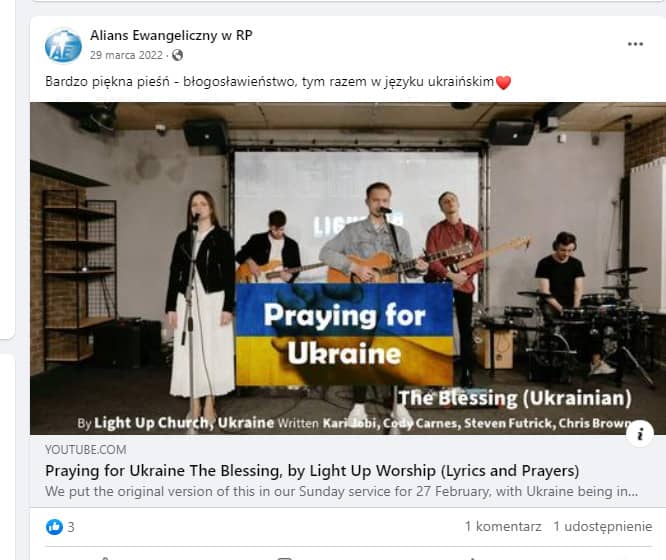Click the globe public audience icon
The height and width of the screenshot is (560, 666).
point(178,55)
